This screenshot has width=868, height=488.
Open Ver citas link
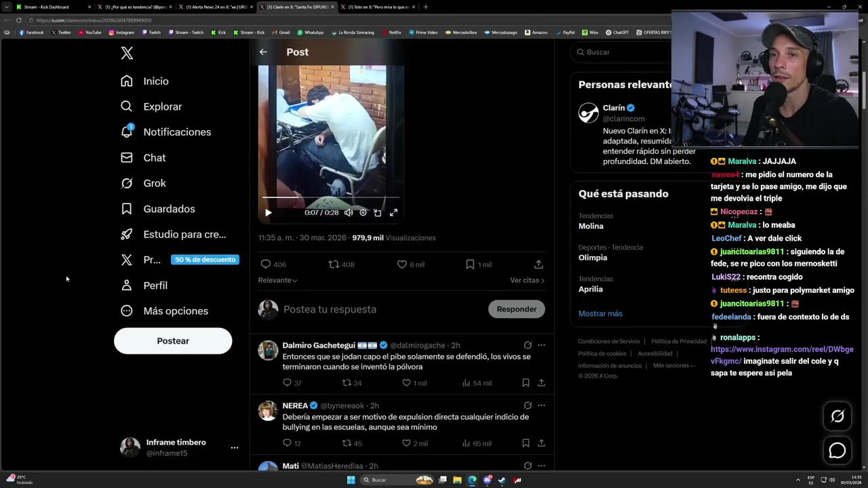click(x=527, y=280)
